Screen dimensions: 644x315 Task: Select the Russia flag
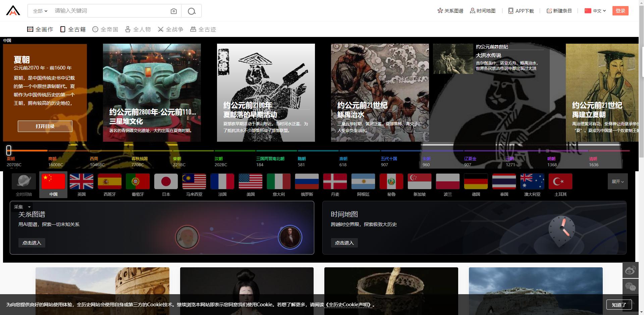point(307,182)
